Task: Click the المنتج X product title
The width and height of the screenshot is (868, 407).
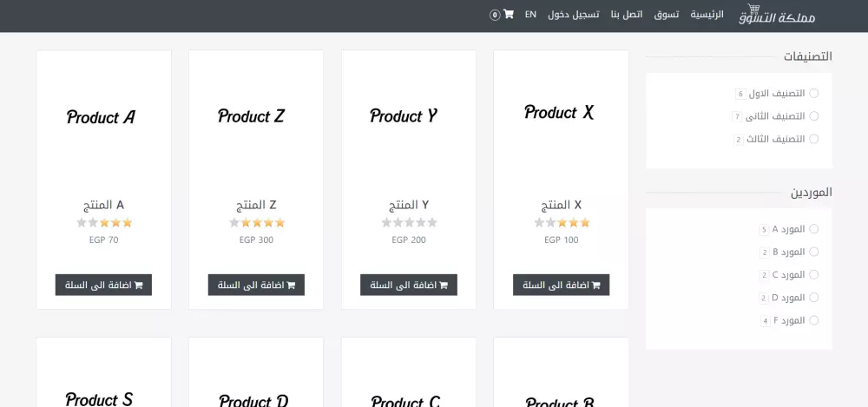Action: [562, 205]
